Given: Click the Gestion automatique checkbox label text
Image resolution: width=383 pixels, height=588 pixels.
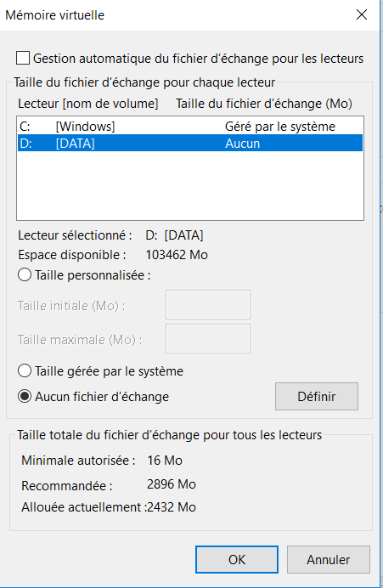Looking at the screenshot, I should (x=198, y=59).
